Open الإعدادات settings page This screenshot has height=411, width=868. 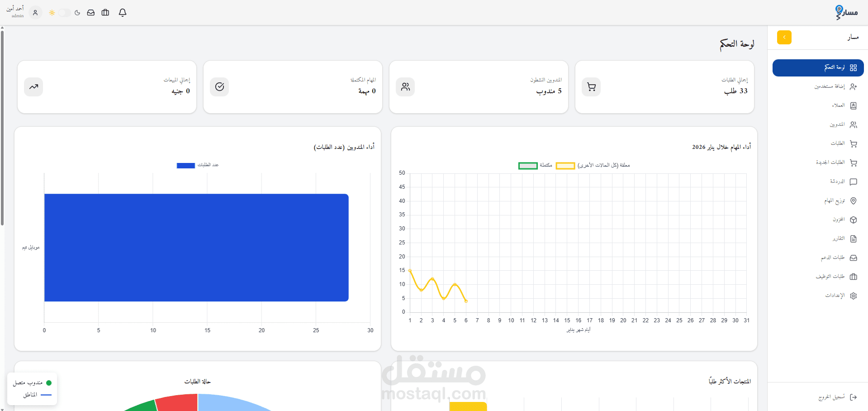click(x=818, y=296)
